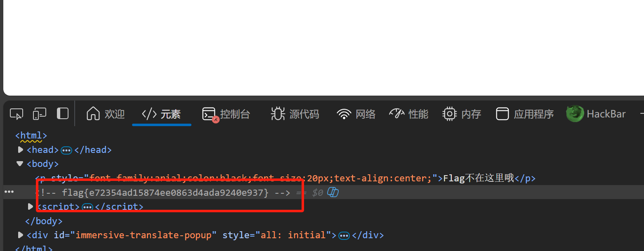
Task: Switch to the 元素 elements tab
Action: click(161, 114)
